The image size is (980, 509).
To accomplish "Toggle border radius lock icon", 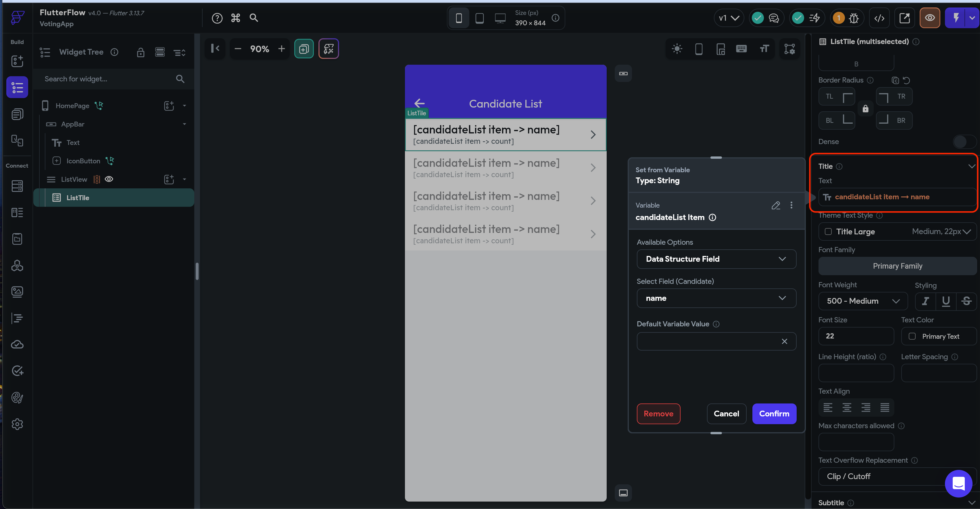I will pyautogui.click(x=866, y=109).
